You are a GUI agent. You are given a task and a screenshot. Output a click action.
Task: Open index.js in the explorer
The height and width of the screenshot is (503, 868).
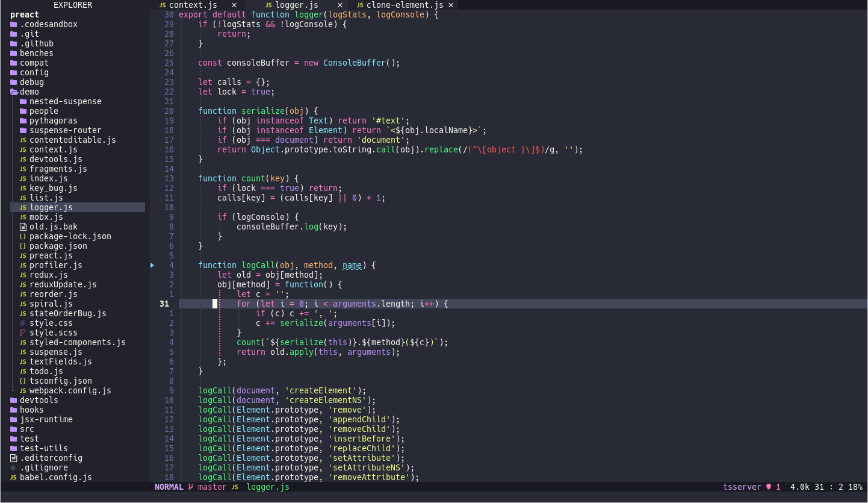[x=49, y=178]
